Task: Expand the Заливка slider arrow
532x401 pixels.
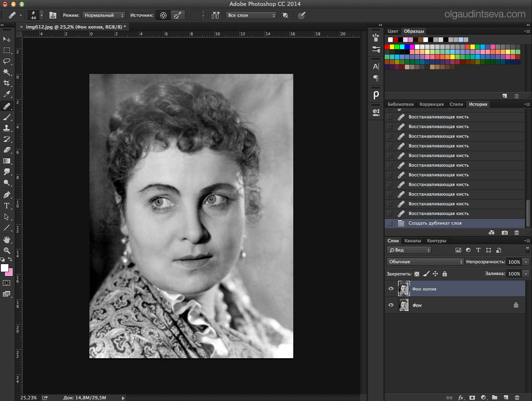Action: coord(526,274)
